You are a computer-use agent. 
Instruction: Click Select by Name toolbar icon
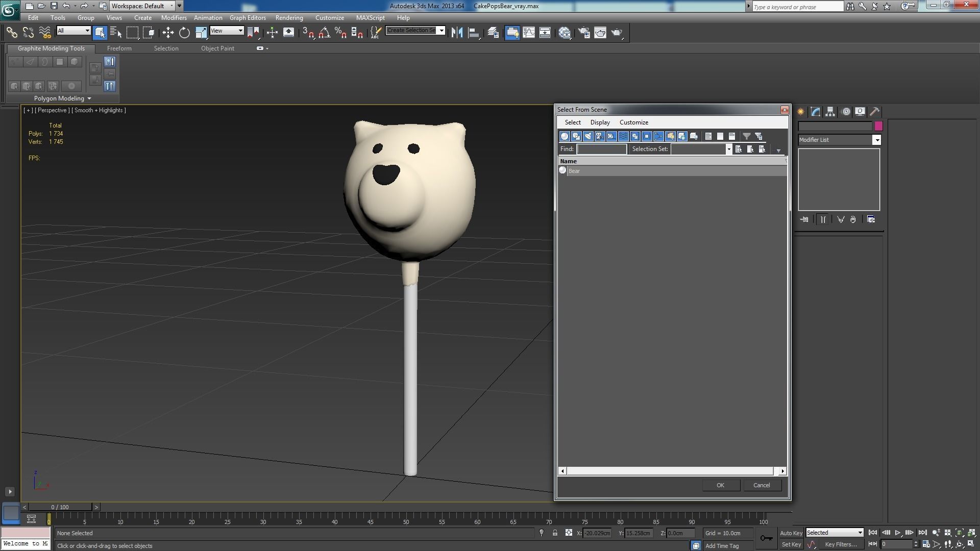pos(116,33)
